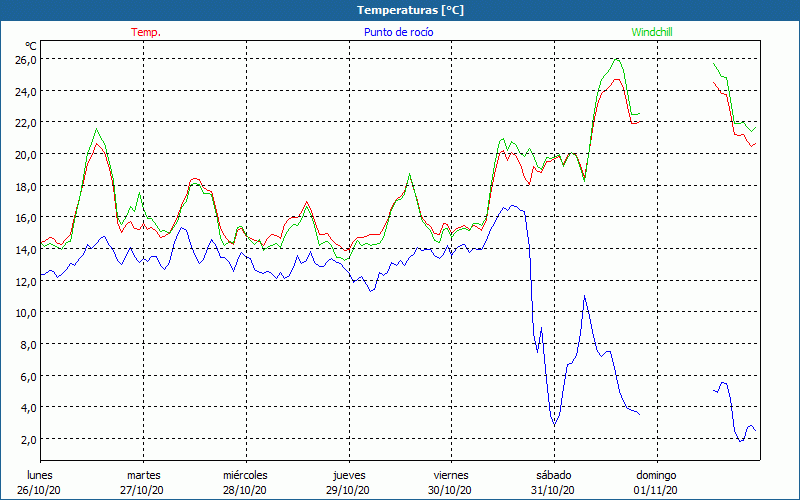
Task: Click the 22,0 y-axis value
Action: point(26,123)
